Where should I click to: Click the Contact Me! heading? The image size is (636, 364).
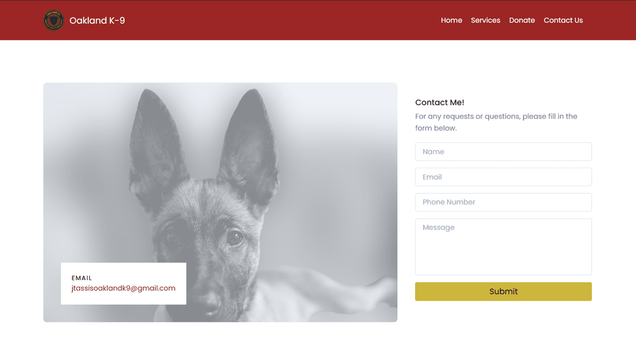click(439, 102)
